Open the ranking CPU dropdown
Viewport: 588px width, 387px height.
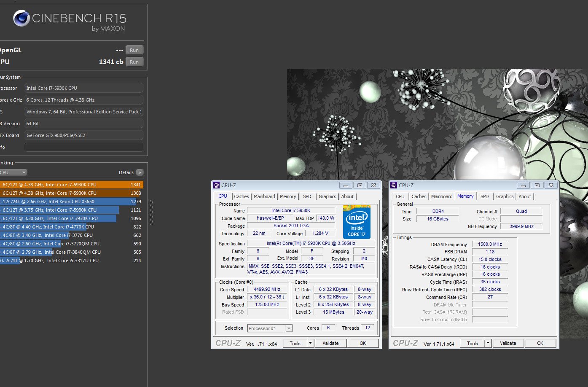pos(13,172)
